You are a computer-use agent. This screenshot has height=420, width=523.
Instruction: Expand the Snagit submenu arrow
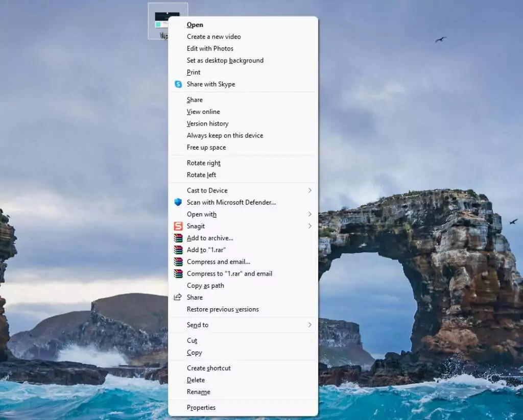point(310,226)
